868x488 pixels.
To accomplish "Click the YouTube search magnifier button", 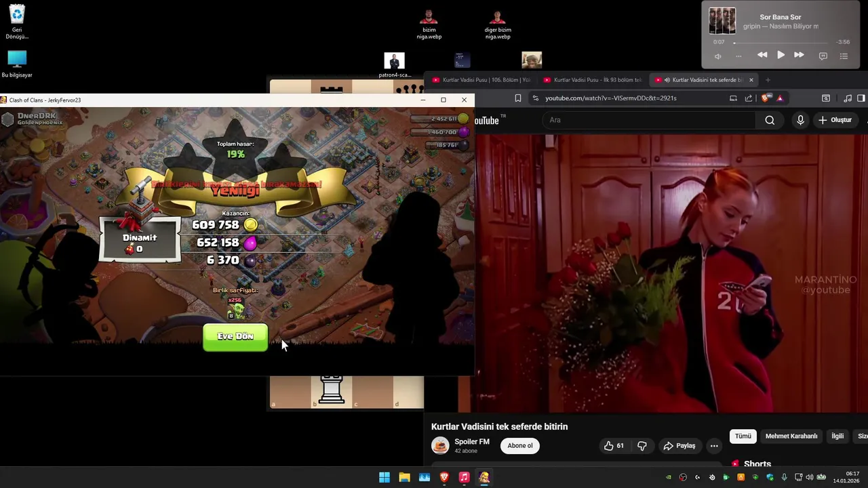I will pos(770,120).
